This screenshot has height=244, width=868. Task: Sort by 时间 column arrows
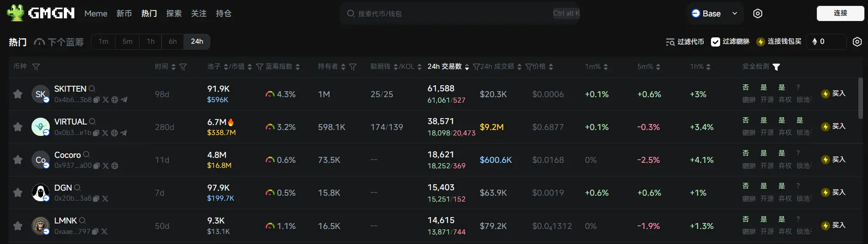pos(173,67)
